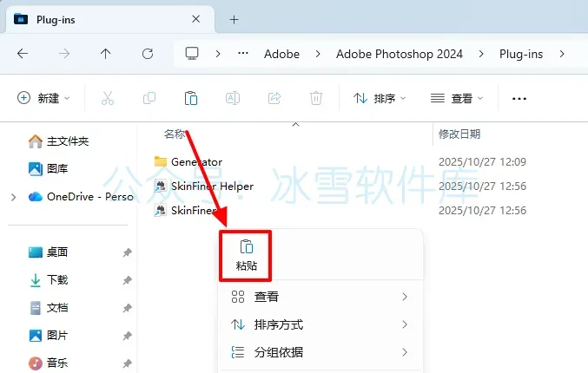Click Adobe Photoshop 2024 breadcrumb
Viewport: 588px width, 373px height.
399,54
